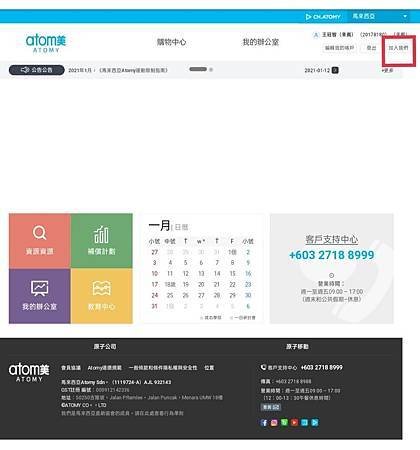Expand country selector using the white arrow
This screenshot has height=450, width=420.
pyautogui.click(x=405, y=16)
